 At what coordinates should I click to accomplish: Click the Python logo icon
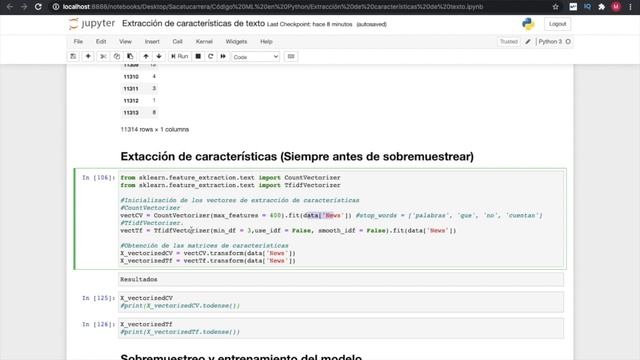coord(528,24)
